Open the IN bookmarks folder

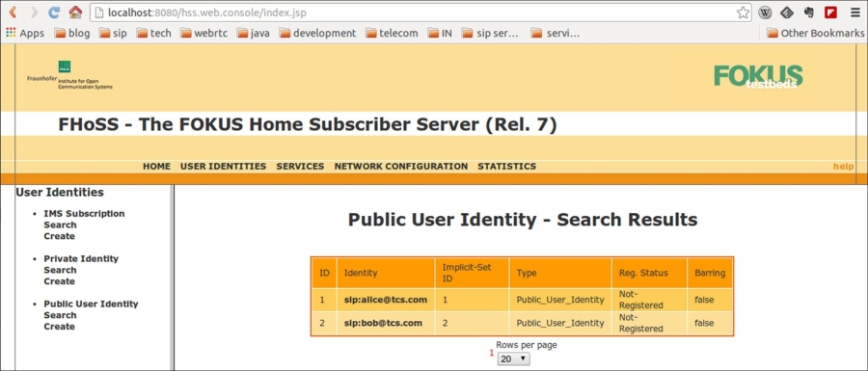440,33
